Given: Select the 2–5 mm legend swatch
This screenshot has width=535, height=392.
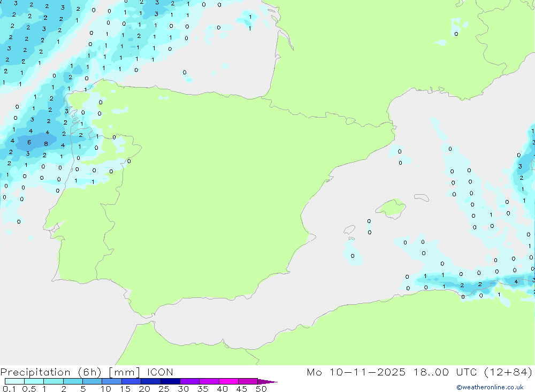Looking at the screenshot, I should pos(73,381).
